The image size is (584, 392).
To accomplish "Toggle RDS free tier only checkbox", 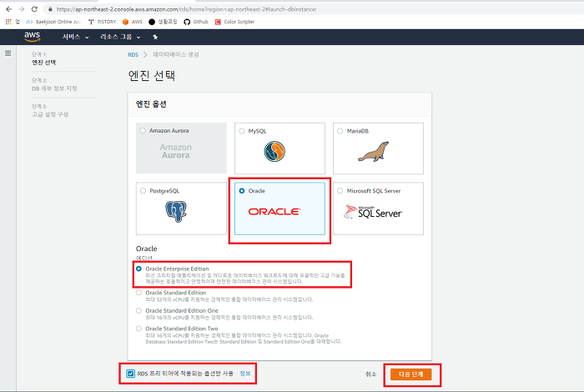I will tap(130, 374).
